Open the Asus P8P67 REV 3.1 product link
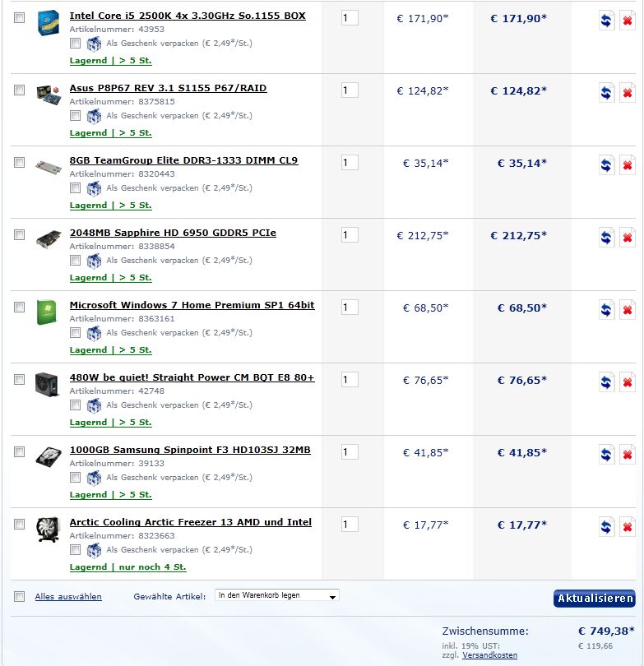Screen dimensions: 644x666 [x=169, y=88]
